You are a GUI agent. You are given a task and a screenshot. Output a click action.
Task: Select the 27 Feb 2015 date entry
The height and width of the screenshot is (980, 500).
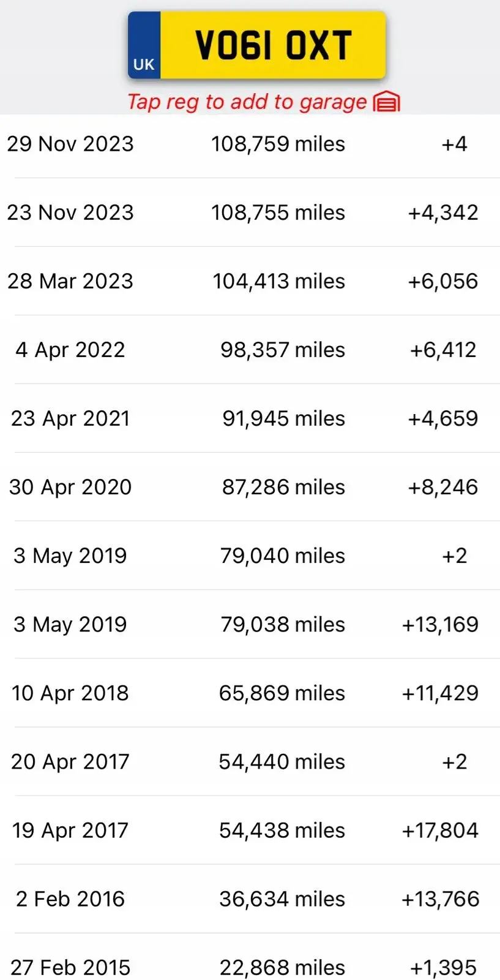(x=70, y=967)
